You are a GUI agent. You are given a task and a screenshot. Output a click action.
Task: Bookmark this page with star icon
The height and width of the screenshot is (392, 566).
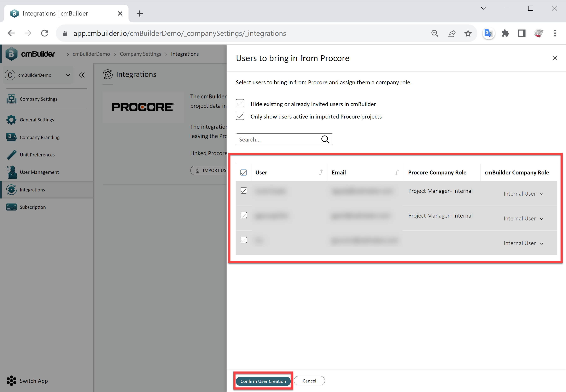tap(468, 33)
